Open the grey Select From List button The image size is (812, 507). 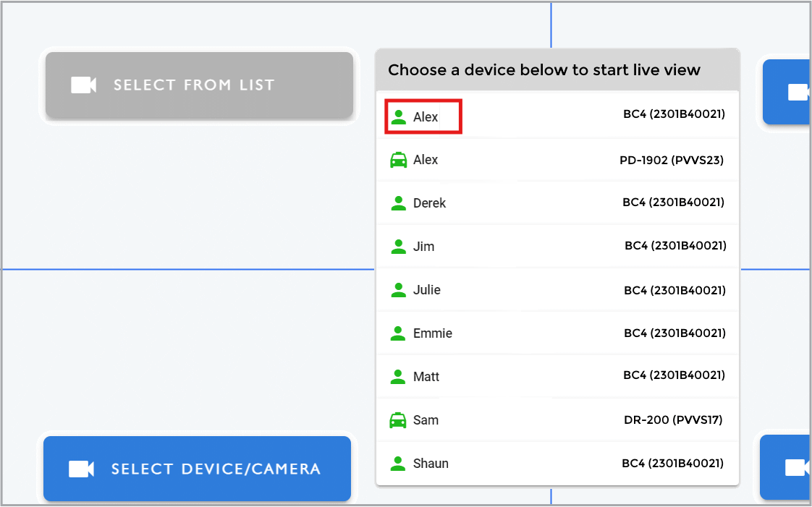[199, 85]
